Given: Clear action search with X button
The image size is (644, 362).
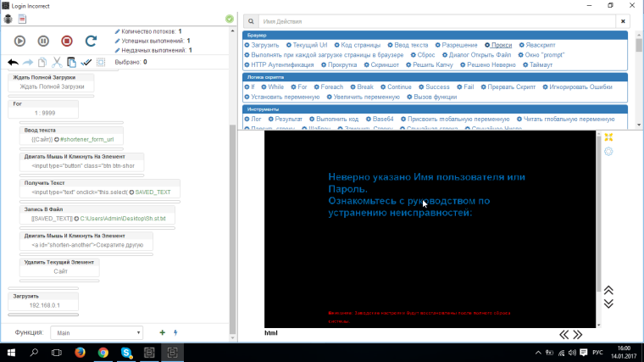Looking at the screenshot, I should [623, 21].
